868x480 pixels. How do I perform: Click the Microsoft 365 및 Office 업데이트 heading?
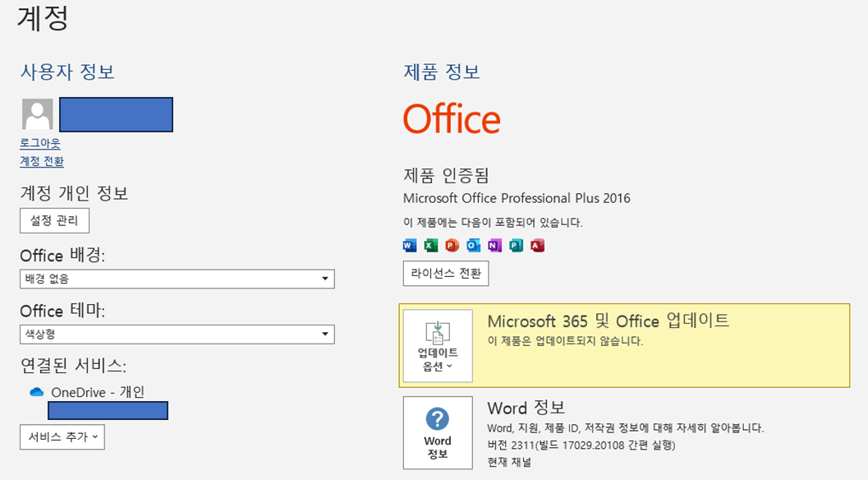[609, 321]
